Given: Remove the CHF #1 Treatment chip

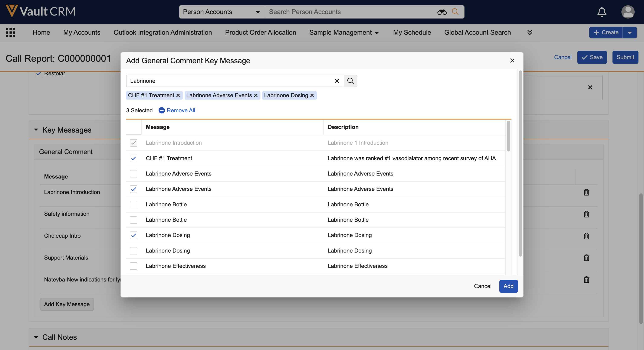Looking at the screenshot, I should click(178, 96).
